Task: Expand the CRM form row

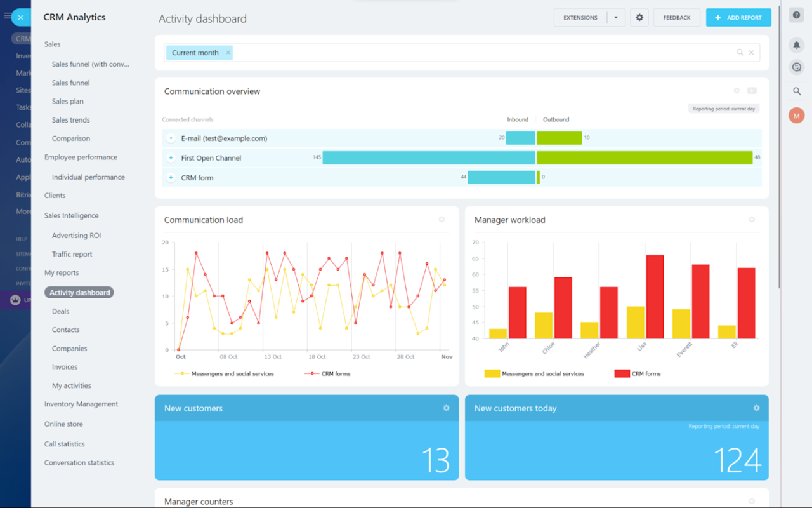Action: 170,177
